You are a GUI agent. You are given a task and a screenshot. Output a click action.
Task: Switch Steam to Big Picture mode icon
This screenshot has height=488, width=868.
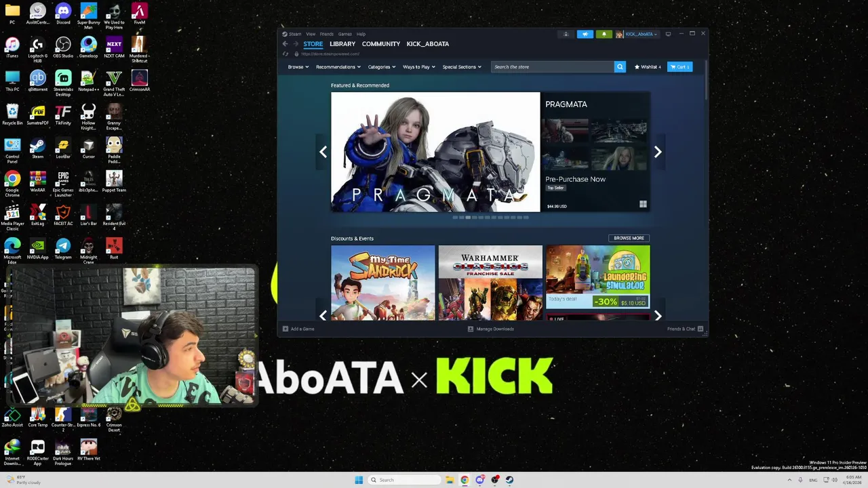coord(668,34)
